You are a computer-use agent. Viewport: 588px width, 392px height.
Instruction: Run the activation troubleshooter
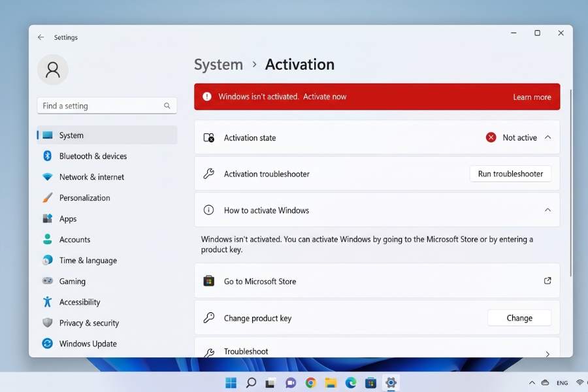click(510, 174)
